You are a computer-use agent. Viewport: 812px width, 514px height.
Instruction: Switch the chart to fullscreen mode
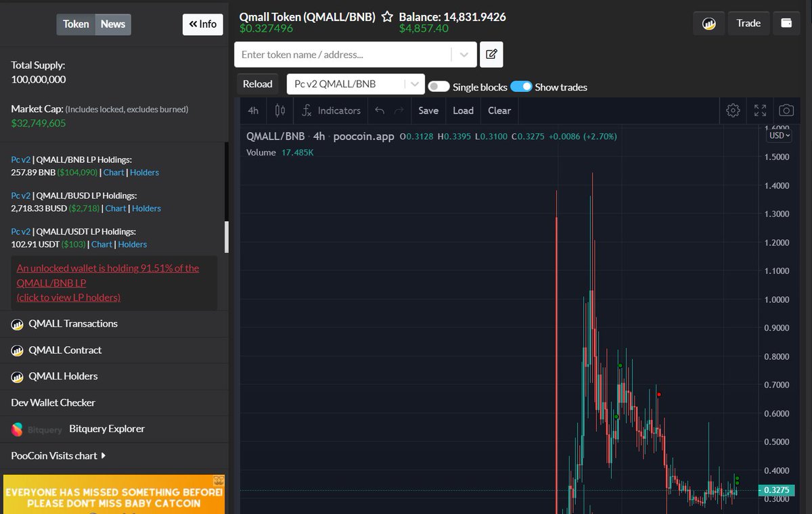point(760,110)
